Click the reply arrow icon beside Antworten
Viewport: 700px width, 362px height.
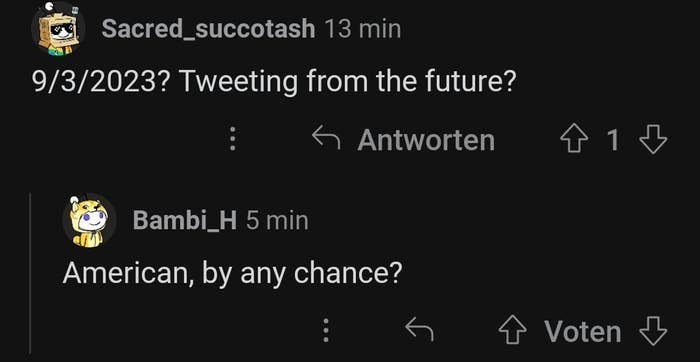point(326,139)
